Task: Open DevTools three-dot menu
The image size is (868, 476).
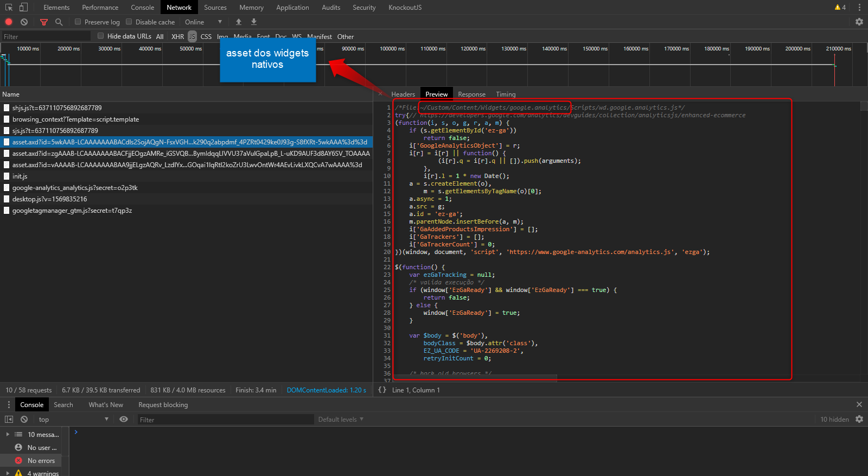Action: point(859,8)
